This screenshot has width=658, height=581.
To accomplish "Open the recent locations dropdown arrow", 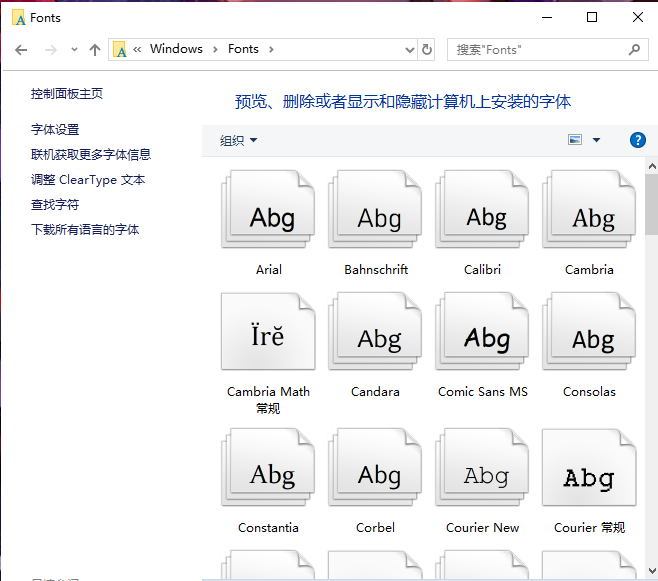I will pyautogui.click(x=74, y=50).
